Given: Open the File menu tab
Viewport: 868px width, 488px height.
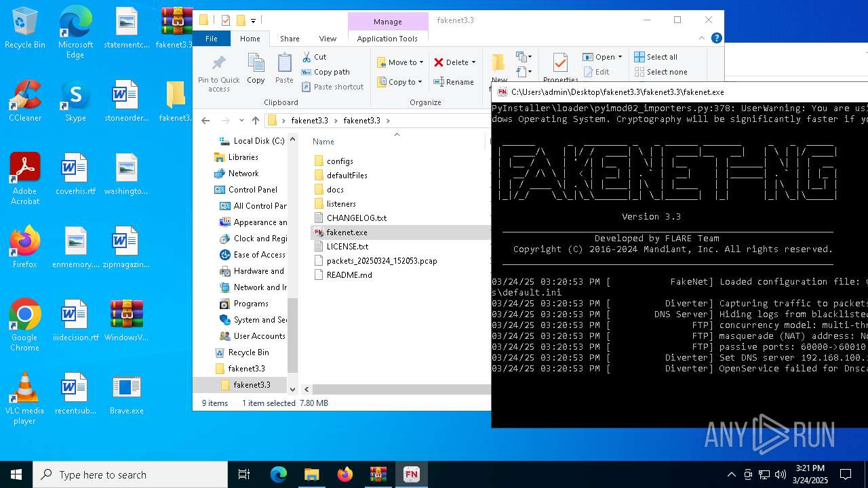Looking at the screenshot, I should tap(212, 39).
